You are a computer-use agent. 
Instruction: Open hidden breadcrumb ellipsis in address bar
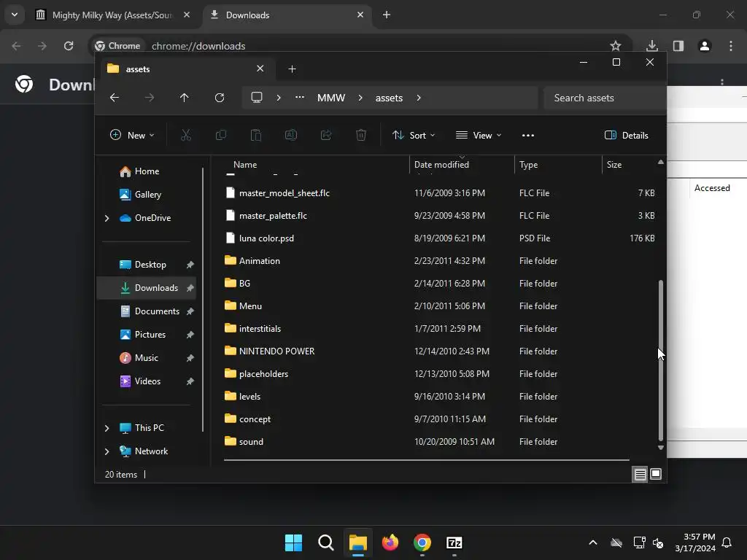(300, 97)
